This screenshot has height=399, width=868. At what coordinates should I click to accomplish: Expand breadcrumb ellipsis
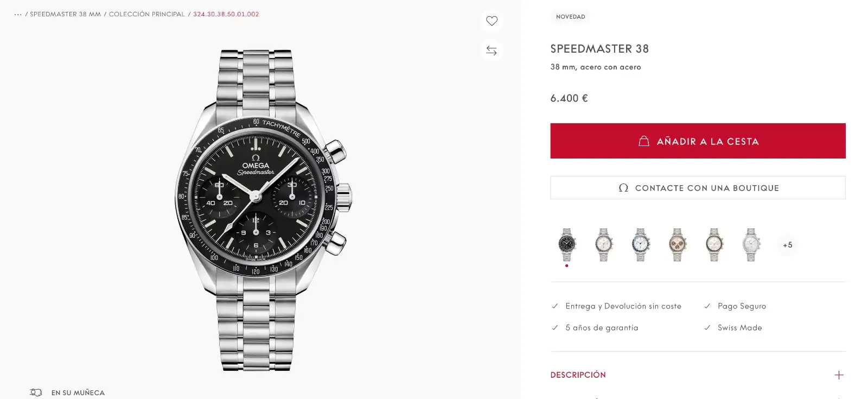18,15
